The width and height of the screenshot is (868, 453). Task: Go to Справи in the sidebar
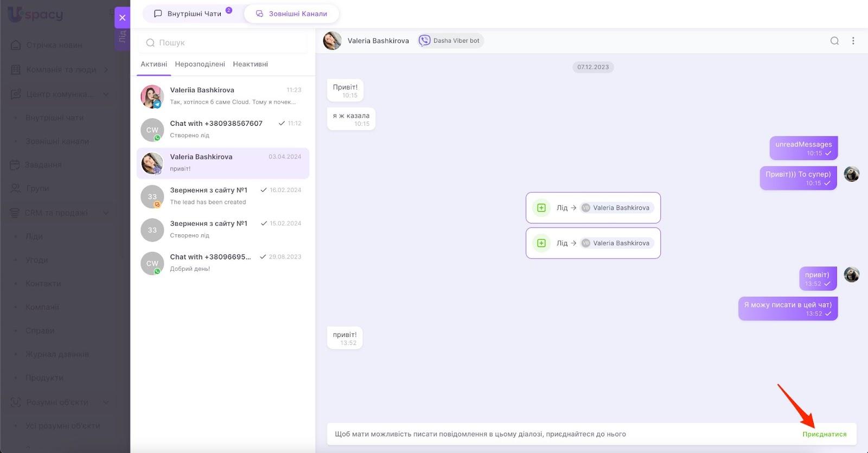[x=40, y=330]
